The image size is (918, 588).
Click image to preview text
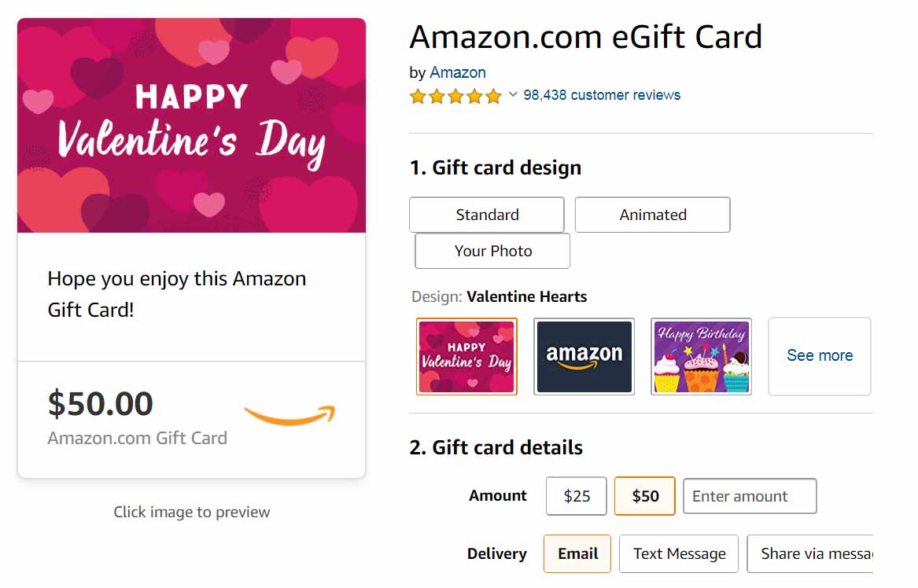pyautogui.click(x=191, y=511)
